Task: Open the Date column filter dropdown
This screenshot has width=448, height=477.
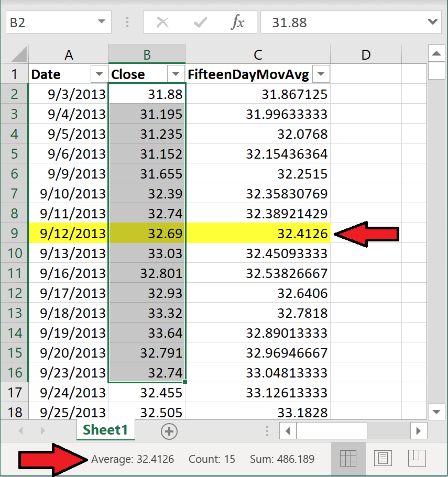Action: [99, 74]
